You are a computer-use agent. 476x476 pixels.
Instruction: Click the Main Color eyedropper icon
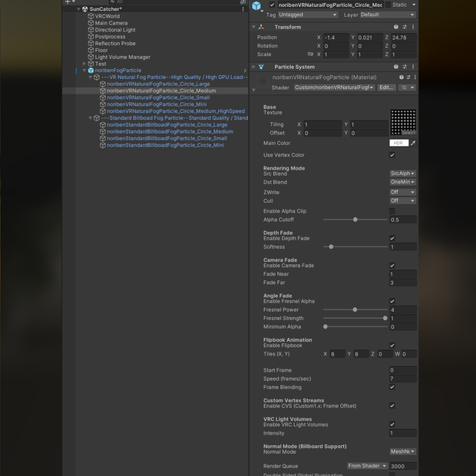coord(413,143)
